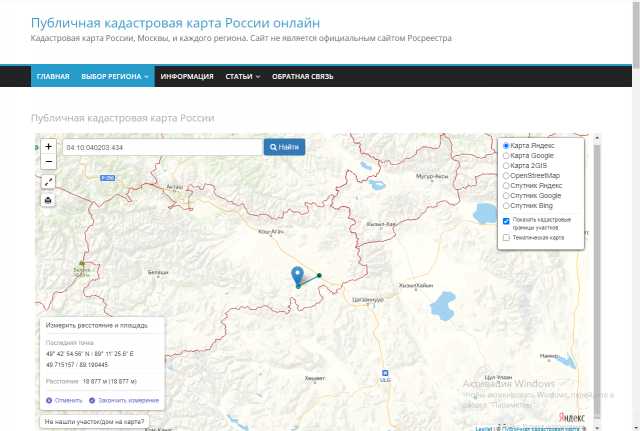Viewport: 640px width, 431px height.
Task: Click Закончить измерение link
Action: coord(124,400)
